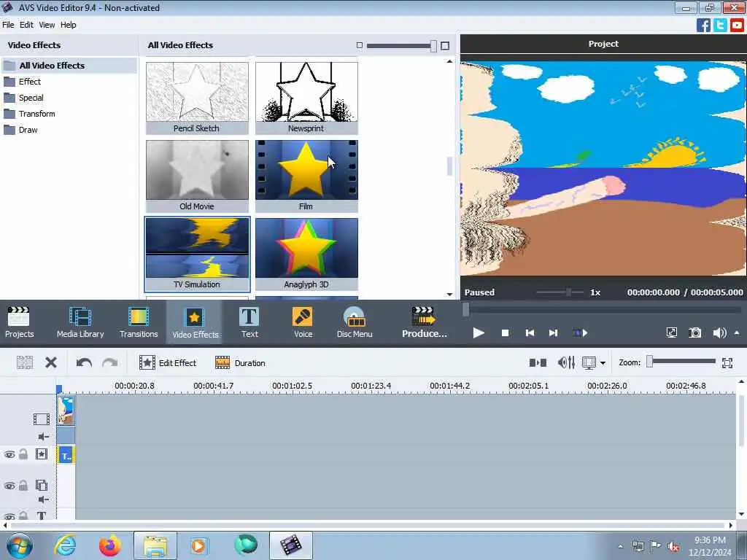Open the timeline view dropdown arrow
This screenshot has width=747, height=560.
pyautogui.click(x=603, y=363)
